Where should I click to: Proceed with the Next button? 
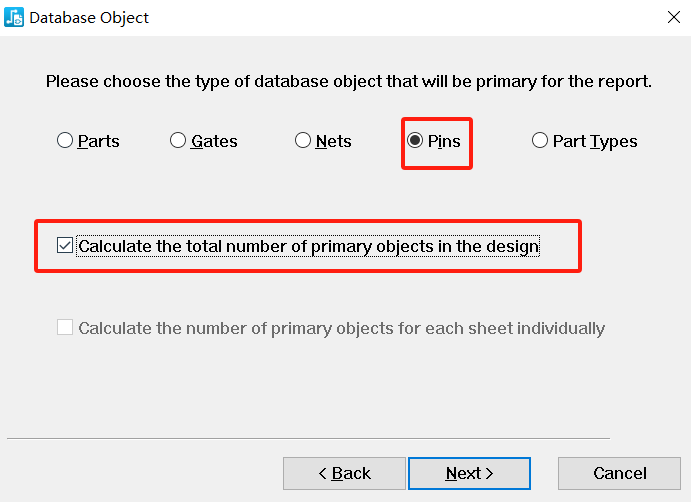click(x=469, y=473)
